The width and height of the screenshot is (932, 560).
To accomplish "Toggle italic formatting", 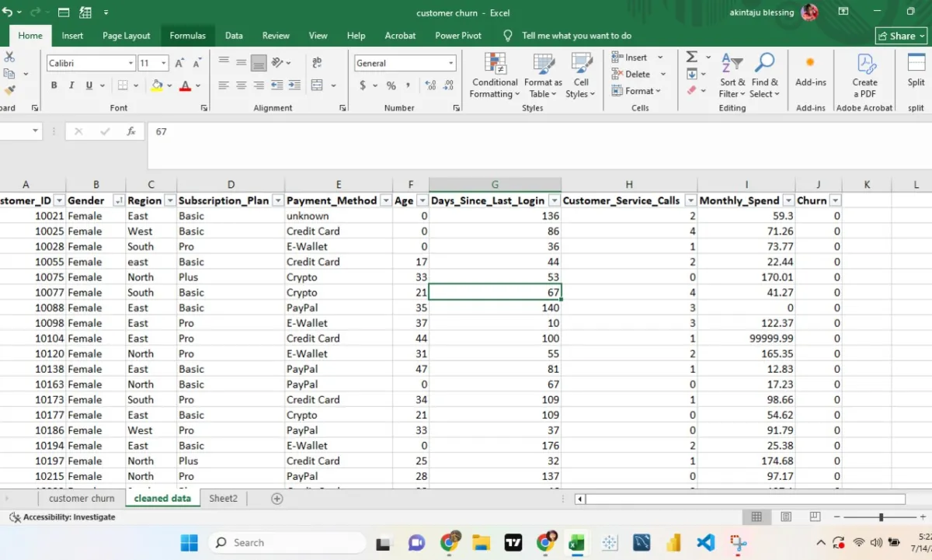I will click(x=71, y=85).
